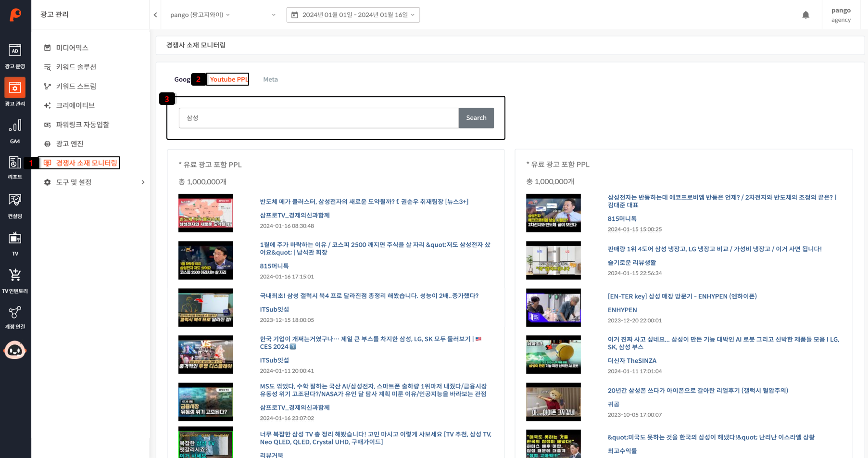Click the date 2023-12-20 22:00:01
Viewport: 868px width, 458px height.
click(x=634, y=320)
